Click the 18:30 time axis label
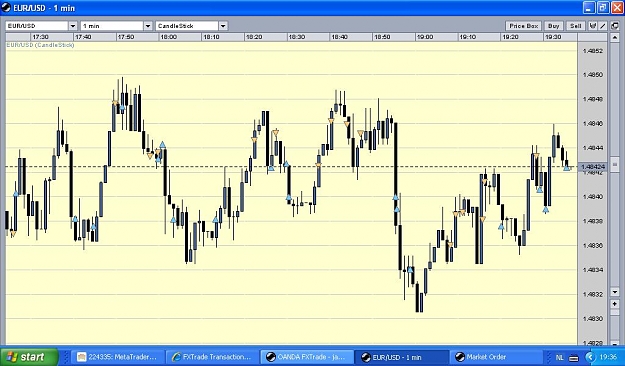 297,37
